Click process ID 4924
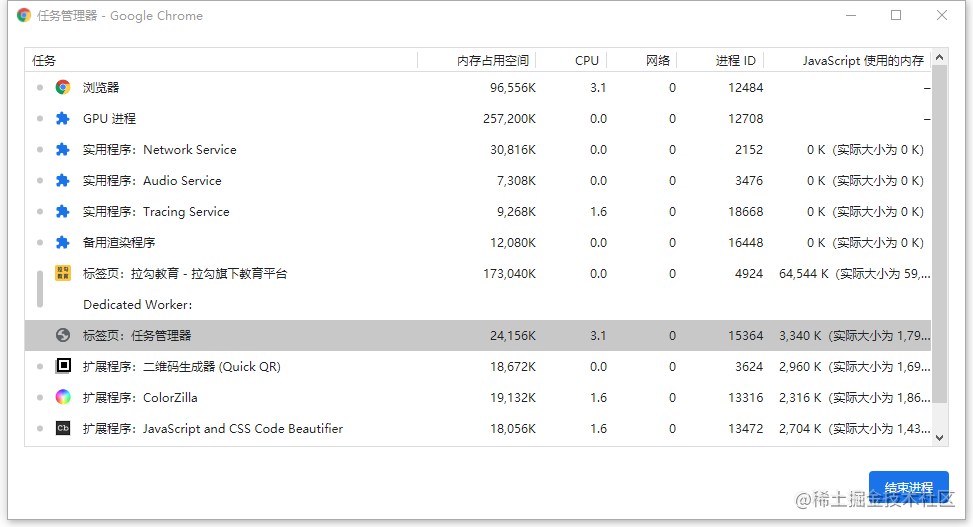The width and height of the screenshot is (973, 527). [x=749, y=274]
